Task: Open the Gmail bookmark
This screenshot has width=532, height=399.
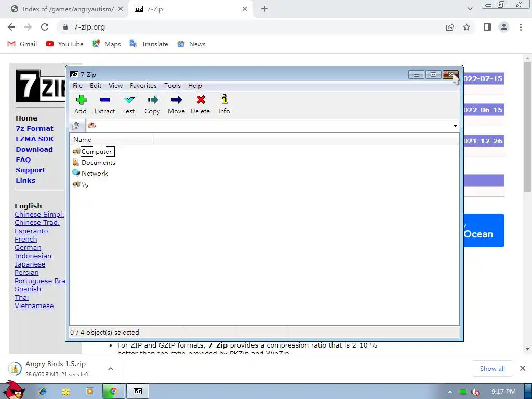Action: [x=22, y=44]
